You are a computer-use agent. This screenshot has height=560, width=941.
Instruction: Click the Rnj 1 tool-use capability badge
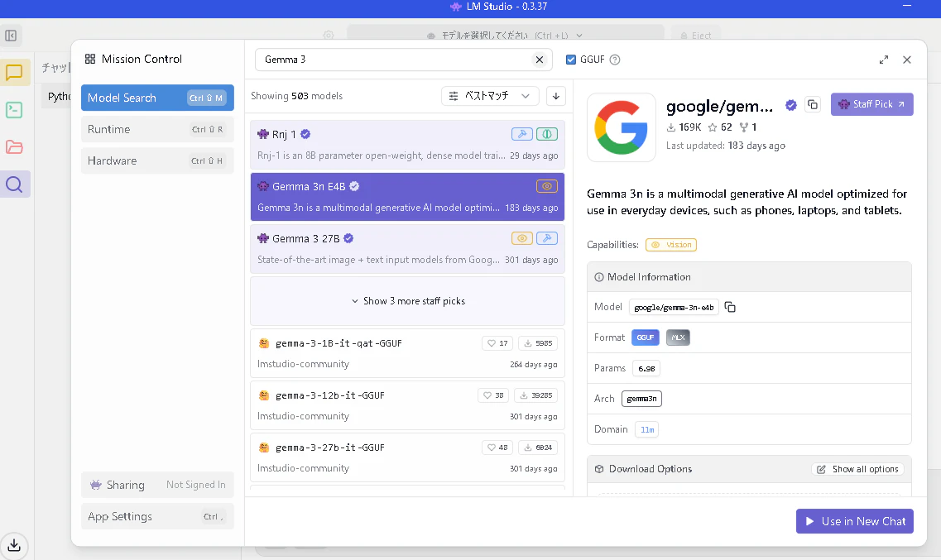[x=521, y=134]
